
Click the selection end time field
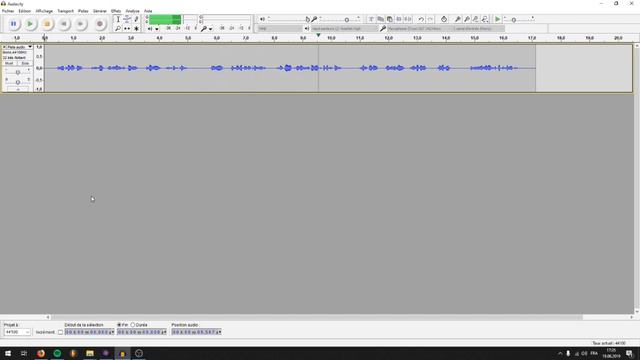pyautogui.click(x=142, y=332)
